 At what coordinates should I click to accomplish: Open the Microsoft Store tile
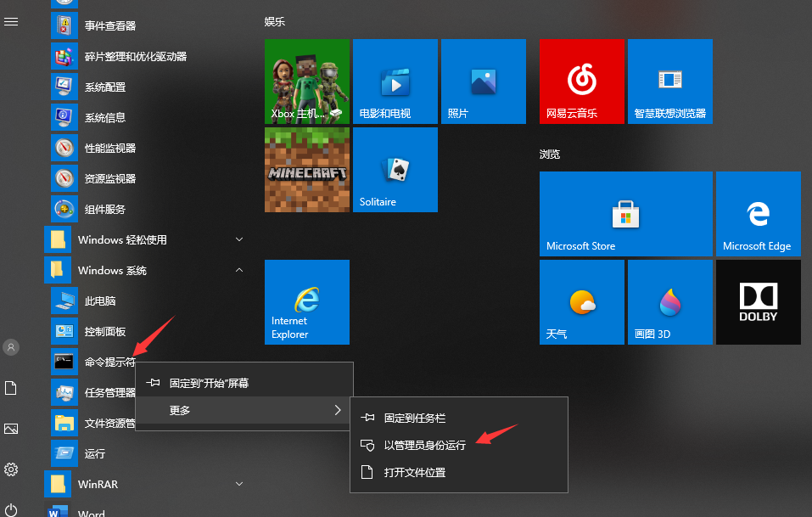(x=626, y=214)
